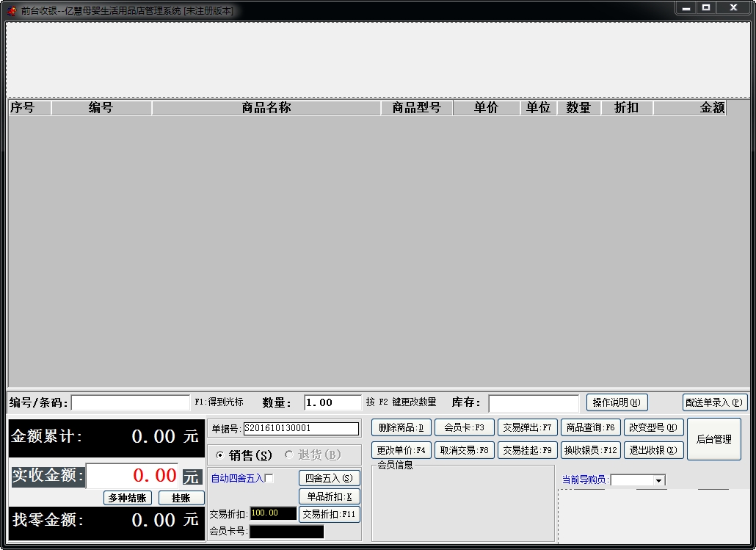Screen dimensions: 756x550
Task: Click the 编号/条码 input field
Action: (131, 402)
